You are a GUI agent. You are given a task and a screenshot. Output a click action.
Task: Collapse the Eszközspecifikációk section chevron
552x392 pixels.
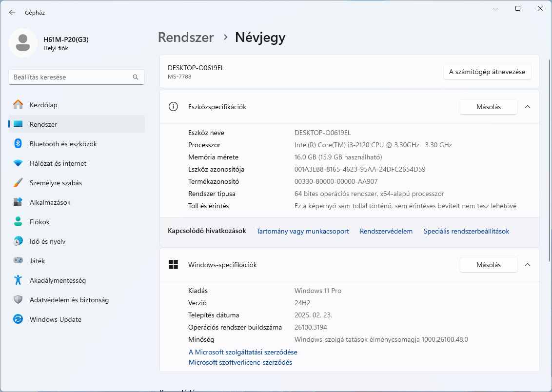528,107
